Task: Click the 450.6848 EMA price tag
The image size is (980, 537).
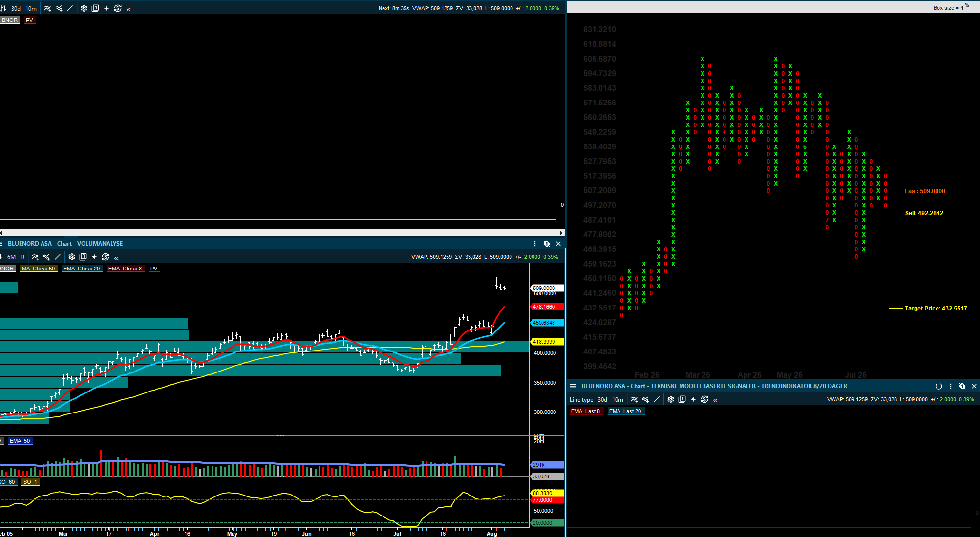Action: click(547, 323)
